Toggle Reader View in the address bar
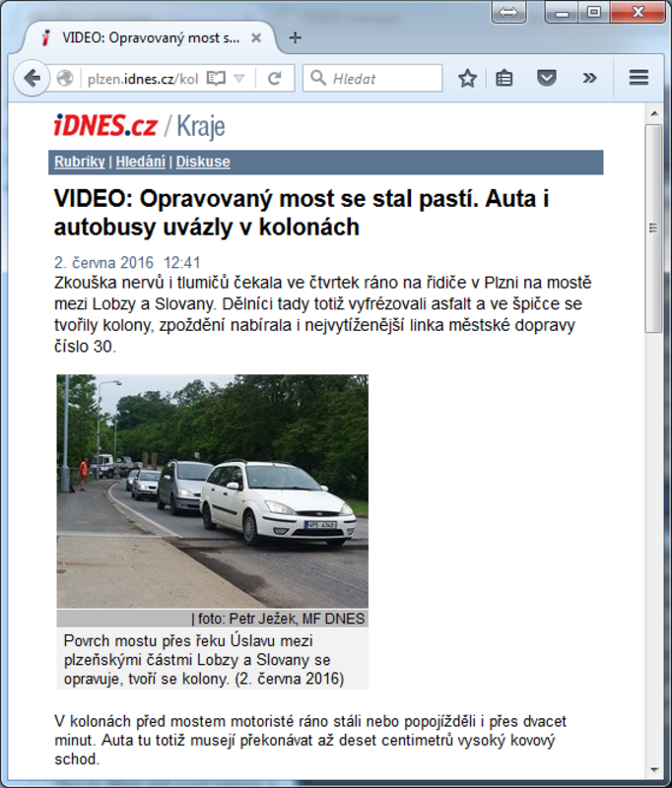This screenshot has height=788, width=672. coord(216,79)
